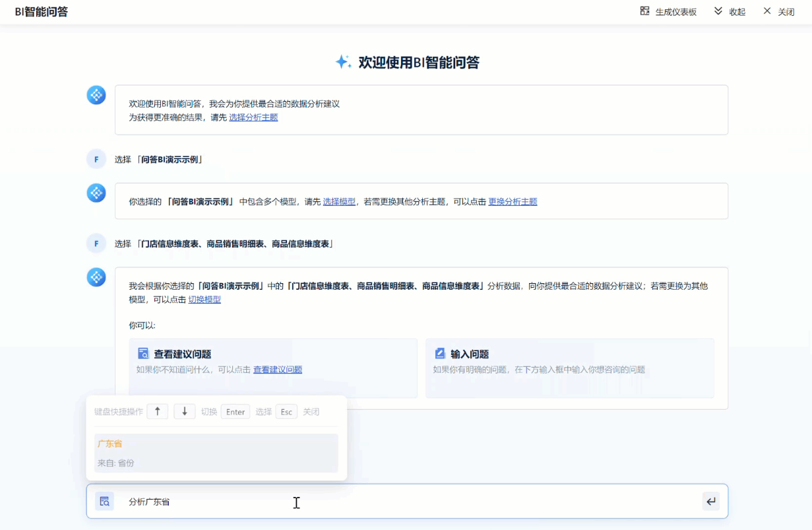Click the Esc key hint in popup
812x530 pixels.
[x=286, y=412]
